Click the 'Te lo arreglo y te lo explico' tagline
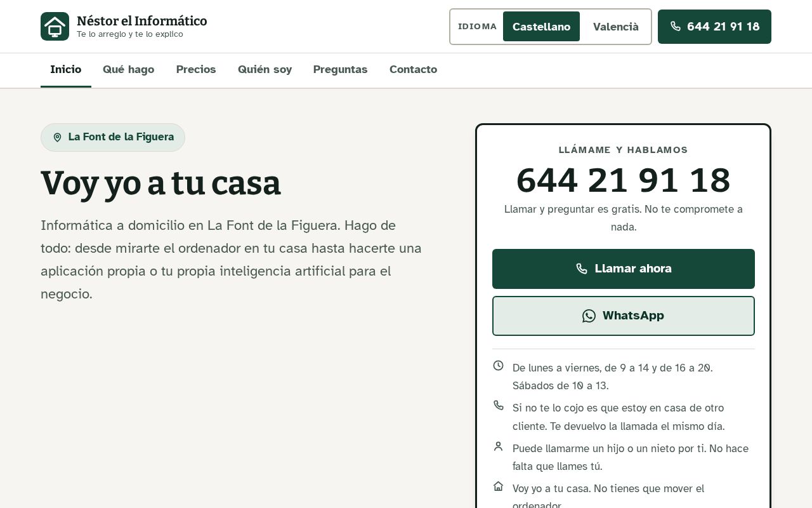The height and width of the screenshot is (508, 812). [x=130, y=34]
